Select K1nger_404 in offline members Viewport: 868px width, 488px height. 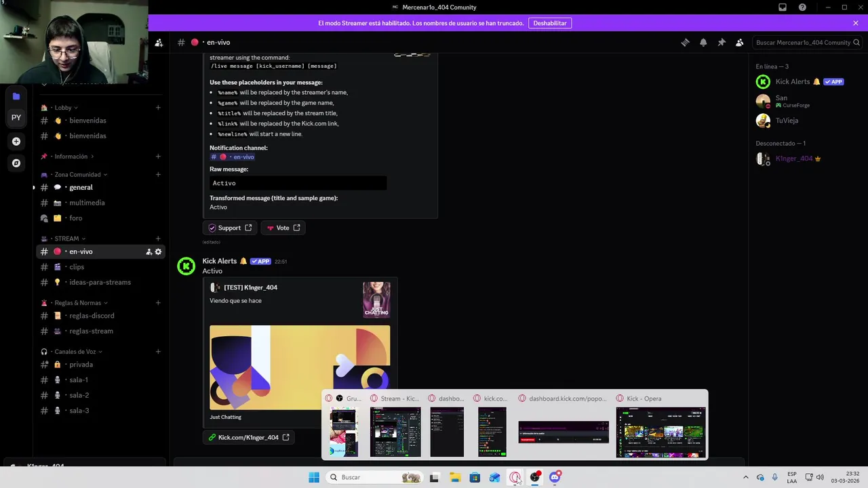tap(804, 159)
